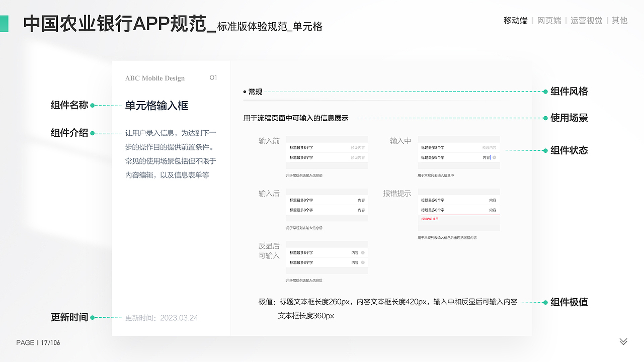Image resolution: width=644 pixels, height=362 pixels.
Task: Click caption 用于常规列表输入信息前
Action: pos(304,175)
